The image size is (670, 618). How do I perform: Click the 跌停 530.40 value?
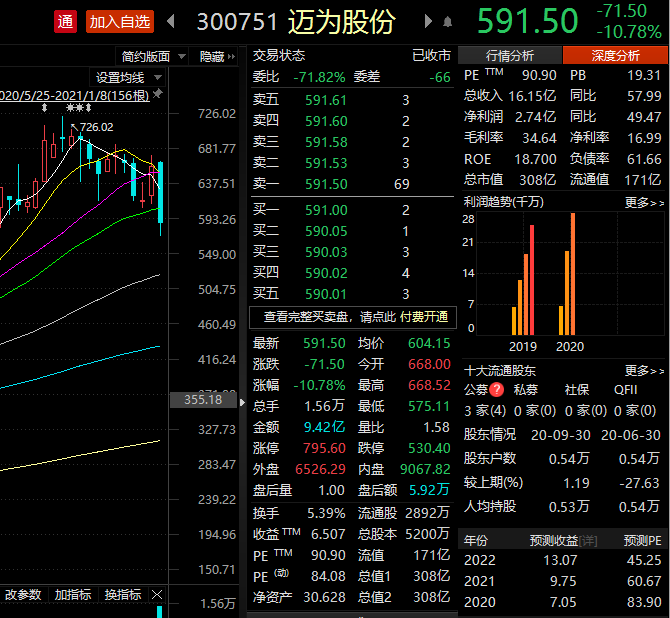tap(429, 448)
